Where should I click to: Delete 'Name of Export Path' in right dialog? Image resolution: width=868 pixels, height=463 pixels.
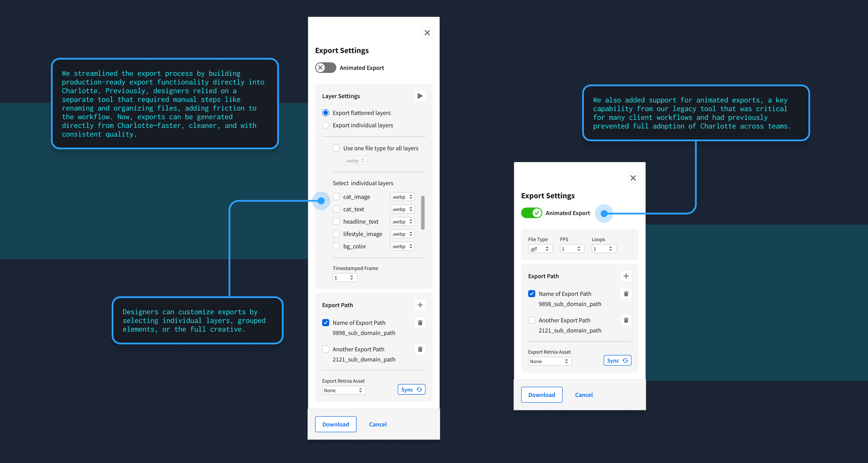click(x=626, y=293)
